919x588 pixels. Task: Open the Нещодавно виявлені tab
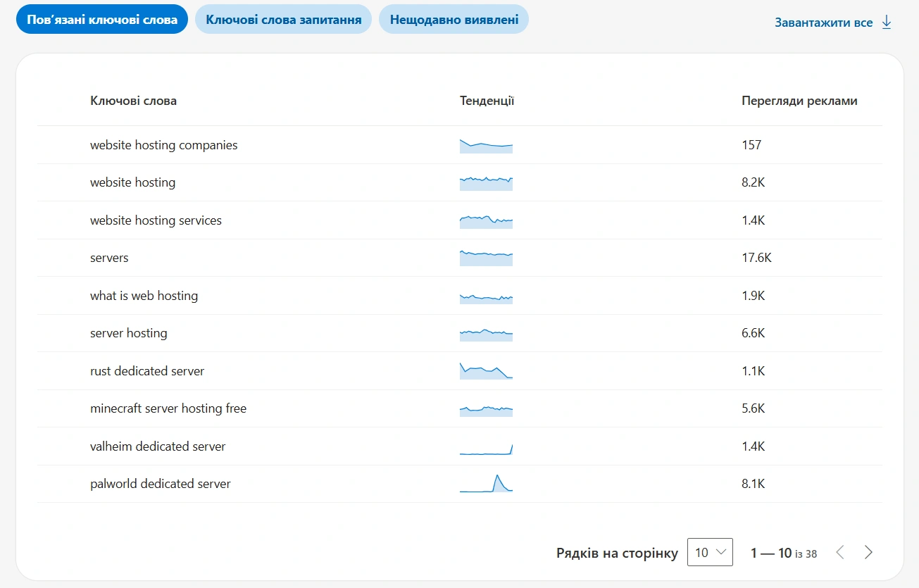454,20
